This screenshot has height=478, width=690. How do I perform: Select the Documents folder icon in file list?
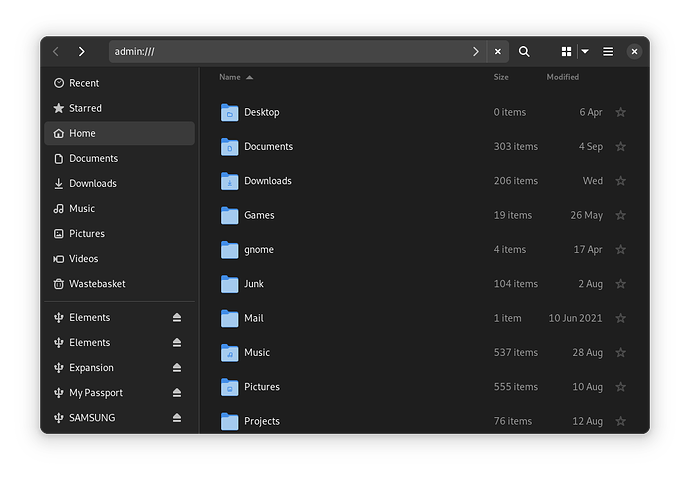229,147
